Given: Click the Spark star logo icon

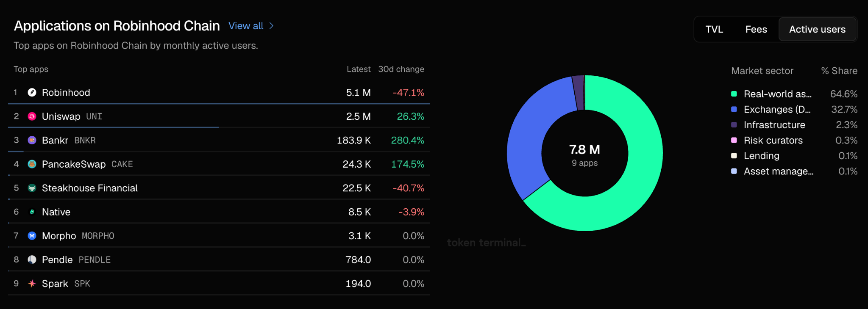Looking at the screenshot, I should point(32,284).
